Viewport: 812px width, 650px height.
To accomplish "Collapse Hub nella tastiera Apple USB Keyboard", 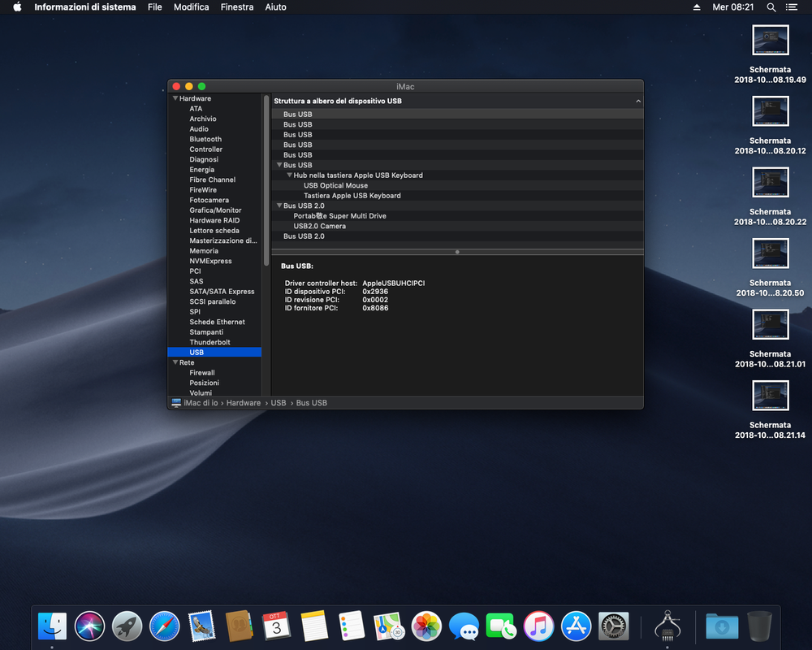I will coord(290,175).
